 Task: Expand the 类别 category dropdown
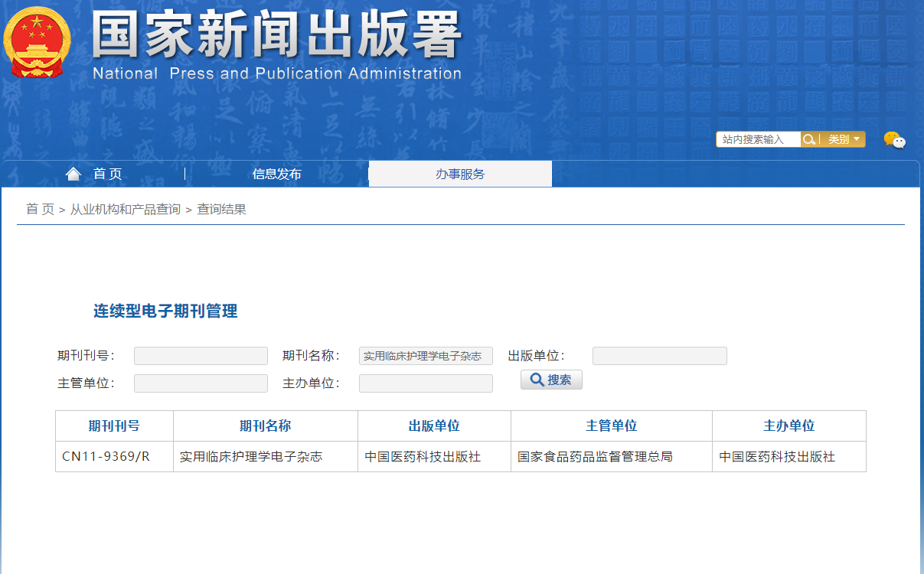click(x=844, y=139)
